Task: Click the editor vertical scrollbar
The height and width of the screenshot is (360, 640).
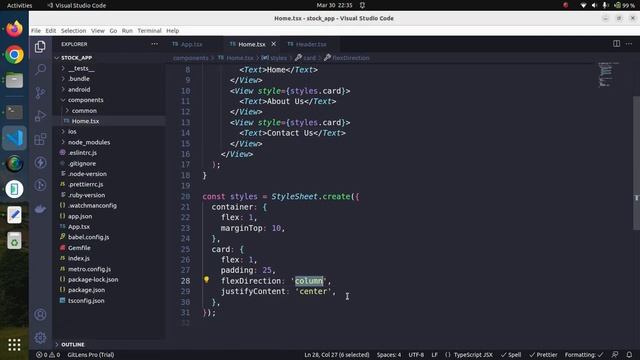Action: coord(636,163)
